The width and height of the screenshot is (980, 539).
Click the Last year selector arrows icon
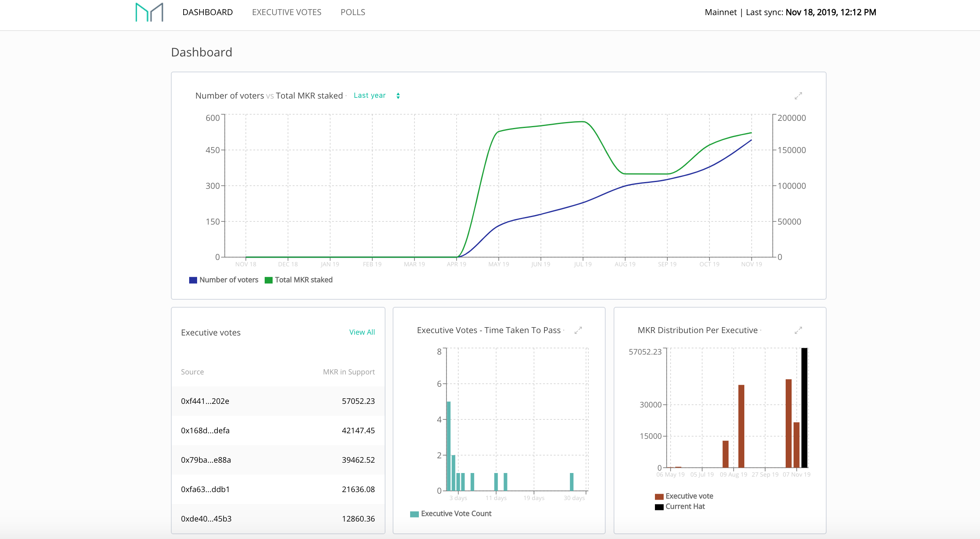398,96
